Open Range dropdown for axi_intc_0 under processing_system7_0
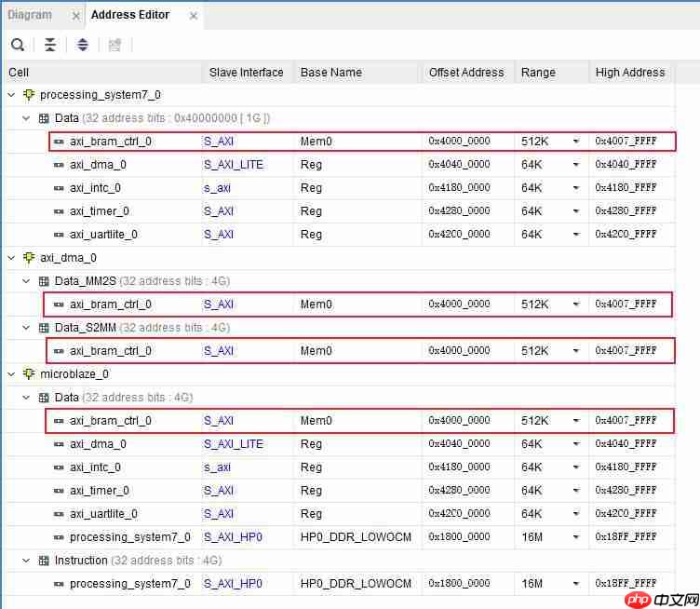 click(x=576, y=188)
